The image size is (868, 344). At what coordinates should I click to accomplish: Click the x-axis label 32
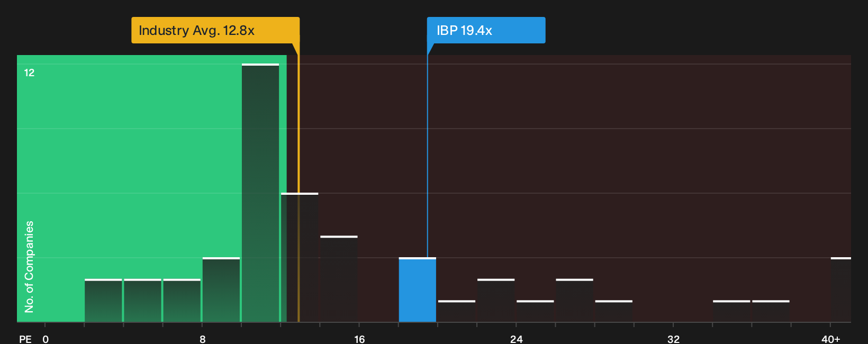[x=673, y=339]
